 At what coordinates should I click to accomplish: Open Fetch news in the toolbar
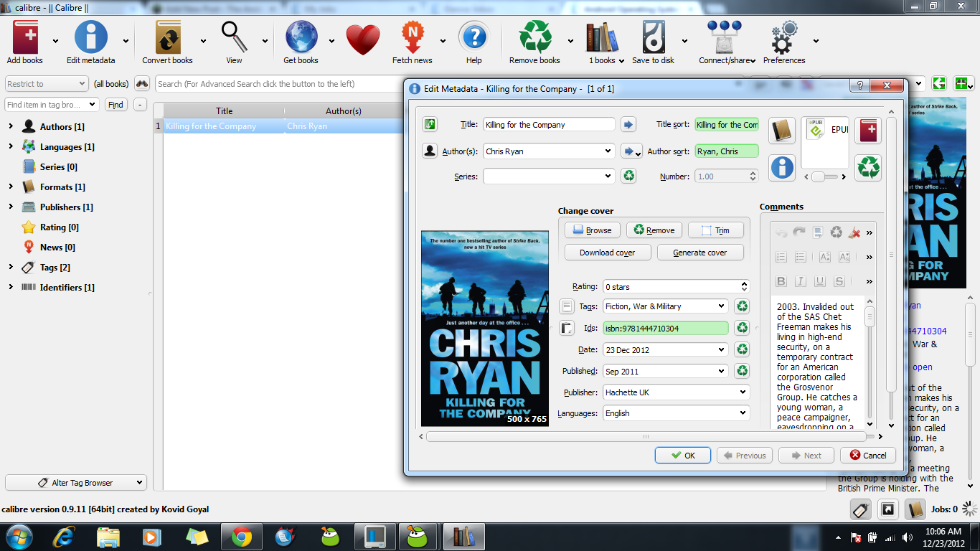413,39
